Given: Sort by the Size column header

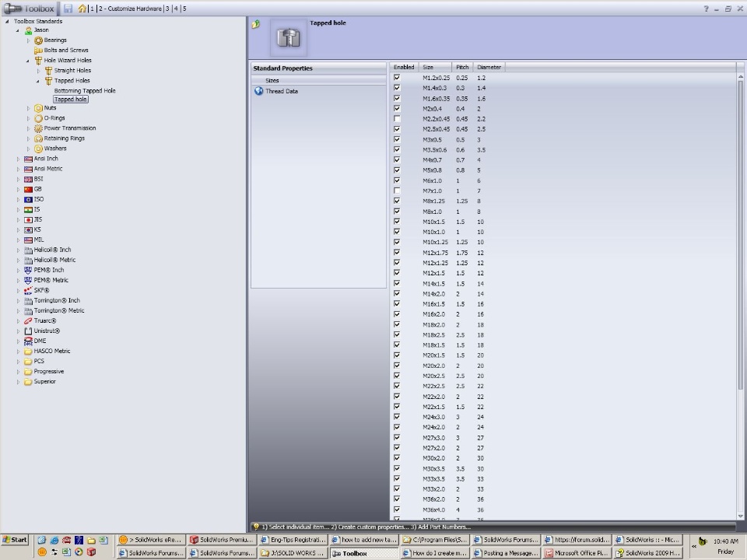Looking at the screenshot, I should (x=436, y=67).
